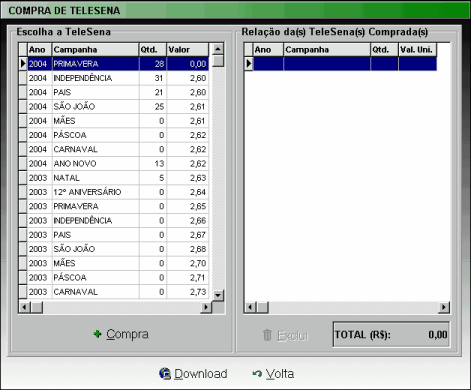This screenshot has height=390, width=471.
Task: Click the quantity 31 cell for INDEPENDÊNCIA
Action: [x=153, y=78]
